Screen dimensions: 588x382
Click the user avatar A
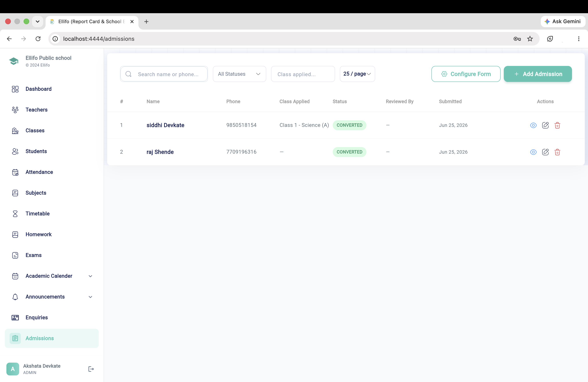[13, 369]
